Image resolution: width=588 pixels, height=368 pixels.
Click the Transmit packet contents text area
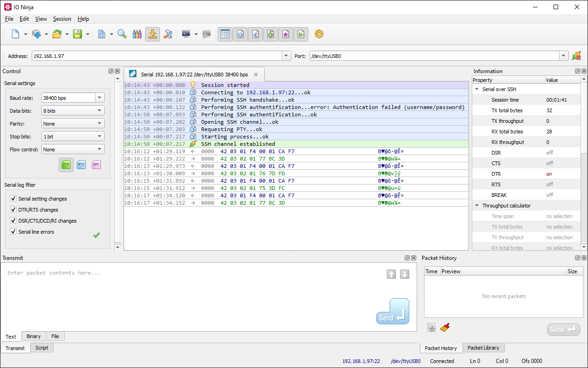(209, 296)
